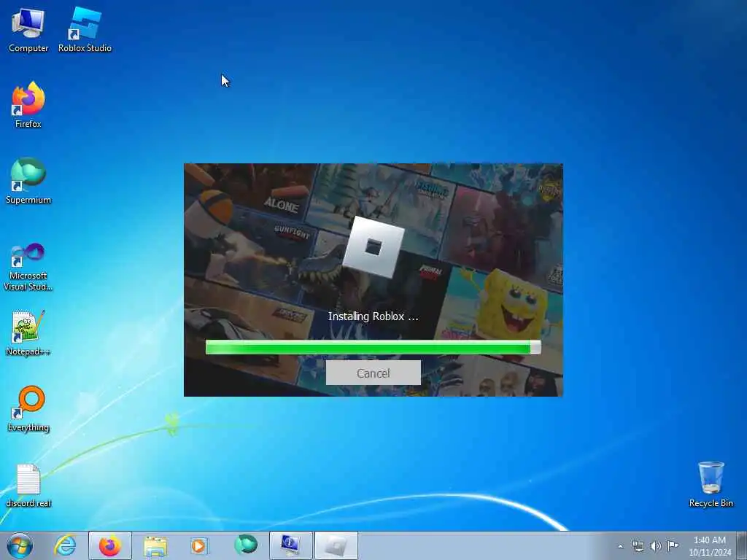The width and height of the screenshot is (747, 560).
Task: Click the Show desktop button
Action: pos(741,545)
